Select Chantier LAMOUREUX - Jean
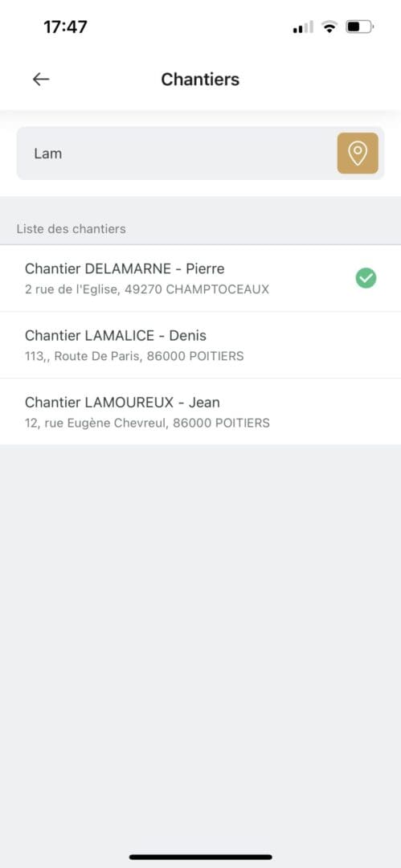 (x=201, y=411)
